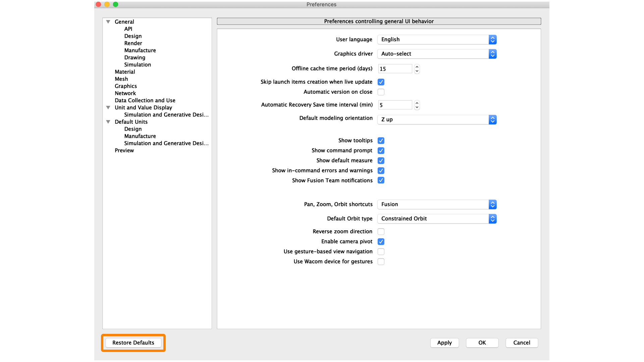Close the Preferences window
The height and width of the screenshot is (362, 644).
(x=98, y=4)
